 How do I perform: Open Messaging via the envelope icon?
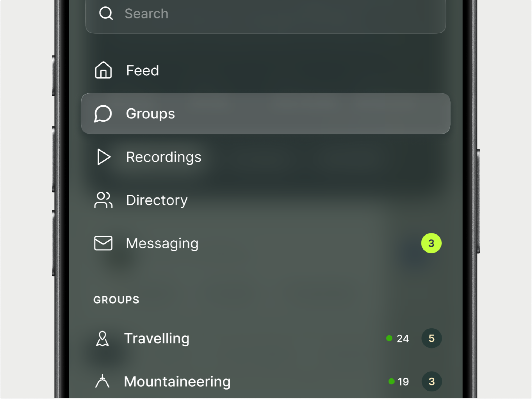(103, 243)
